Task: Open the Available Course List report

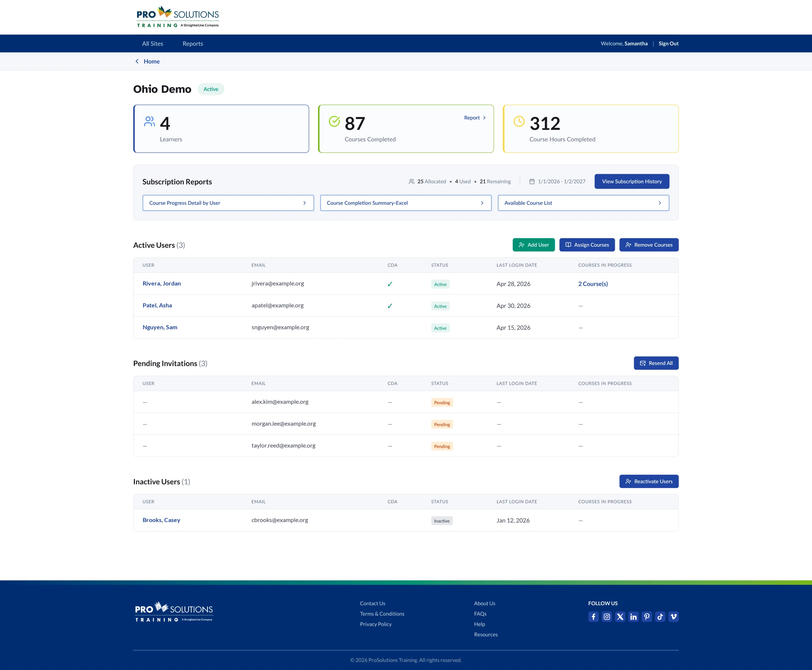Action: [x=583, y=203]
